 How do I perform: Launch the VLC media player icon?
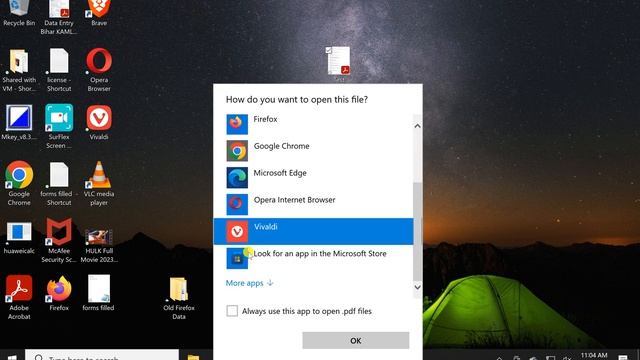coord(99,184)
